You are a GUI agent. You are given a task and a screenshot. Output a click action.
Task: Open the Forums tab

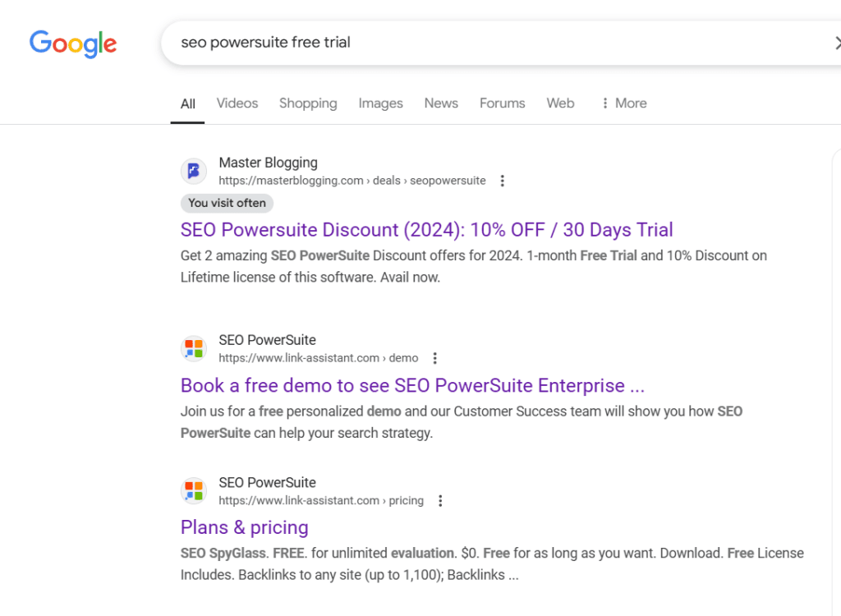[x=502, y=103]
